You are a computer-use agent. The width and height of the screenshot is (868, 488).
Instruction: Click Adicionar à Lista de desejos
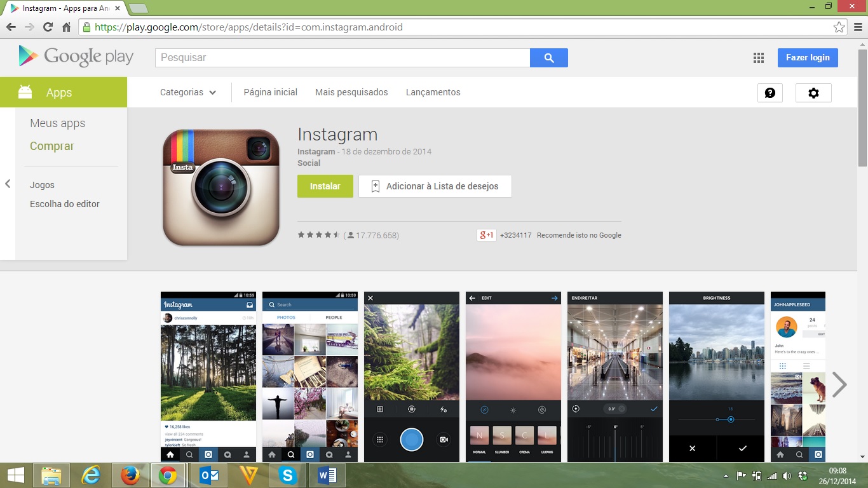point(435,186)
